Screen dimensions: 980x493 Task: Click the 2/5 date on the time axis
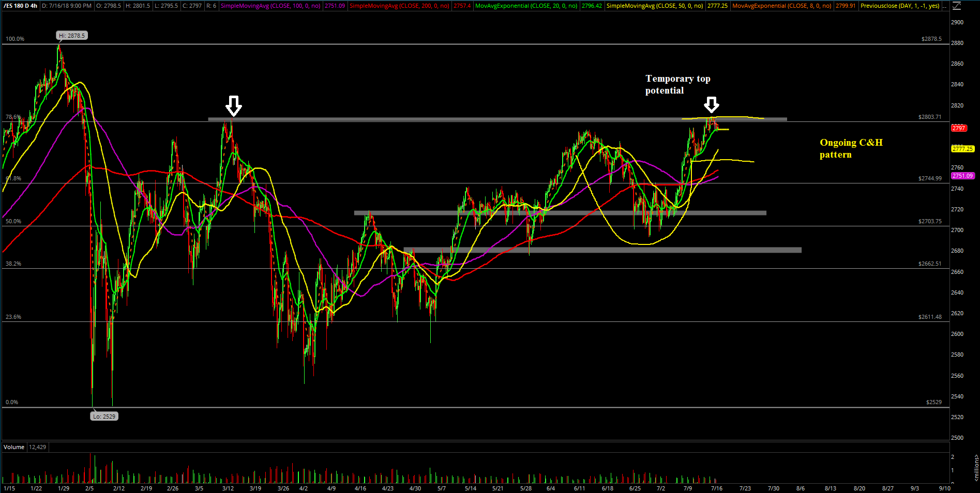tap(89, 488)
